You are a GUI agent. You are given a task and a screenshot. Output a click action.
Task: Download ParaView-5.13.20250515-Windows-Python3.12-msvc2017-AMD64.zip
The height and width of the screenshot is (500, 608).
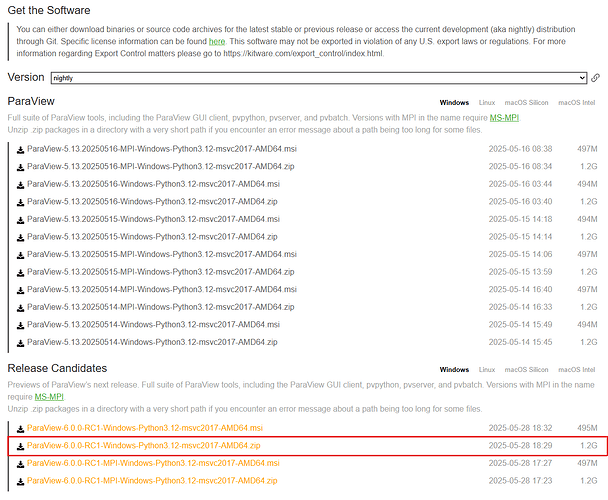pos(152,237)
